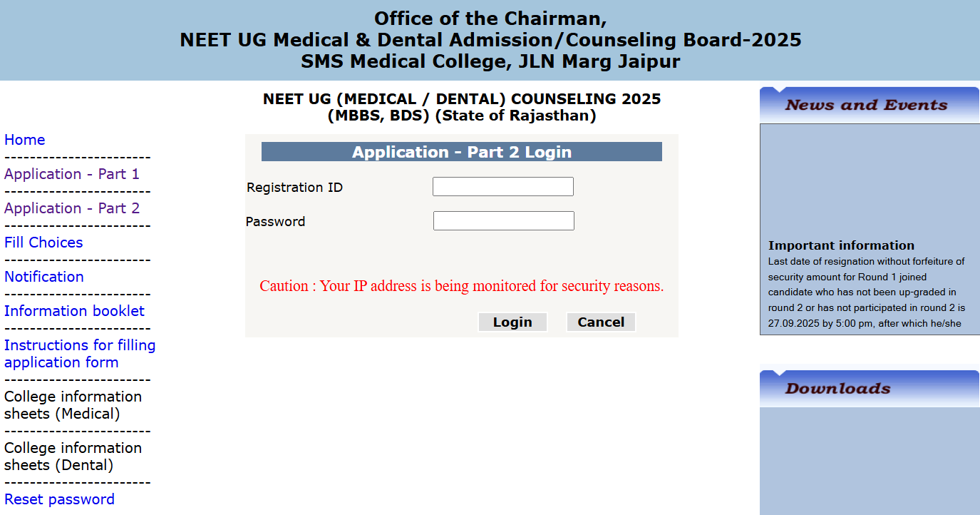Click the Application - Part 2 Login banner

[x=461, y=152]
